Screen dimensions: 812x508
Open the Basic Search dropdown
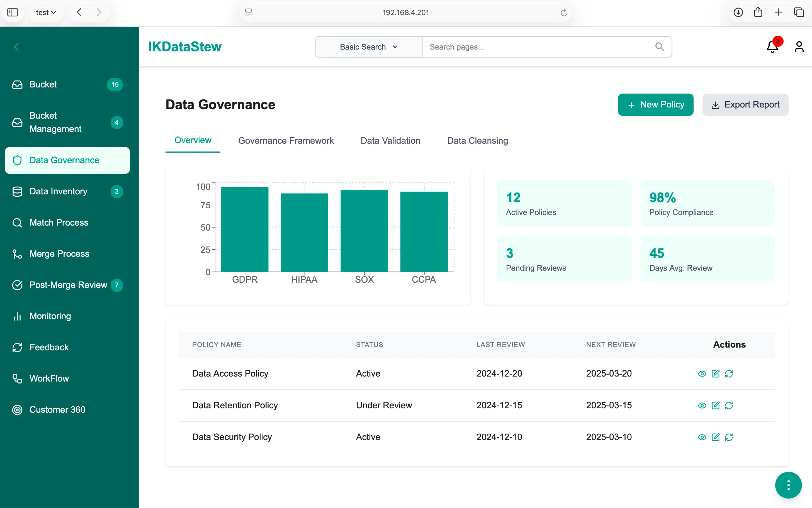click(x=368, y=47)
